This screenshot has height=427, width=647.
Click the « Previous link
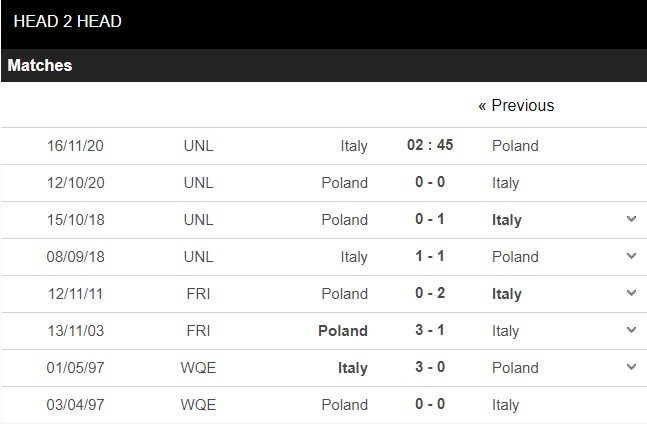click(515, 105)
